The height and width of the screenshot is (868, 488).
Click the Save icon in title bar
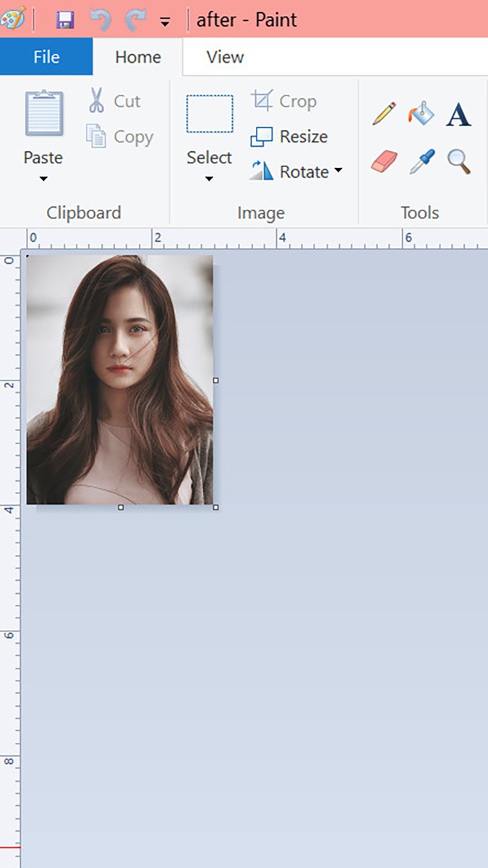pos(65,20)
